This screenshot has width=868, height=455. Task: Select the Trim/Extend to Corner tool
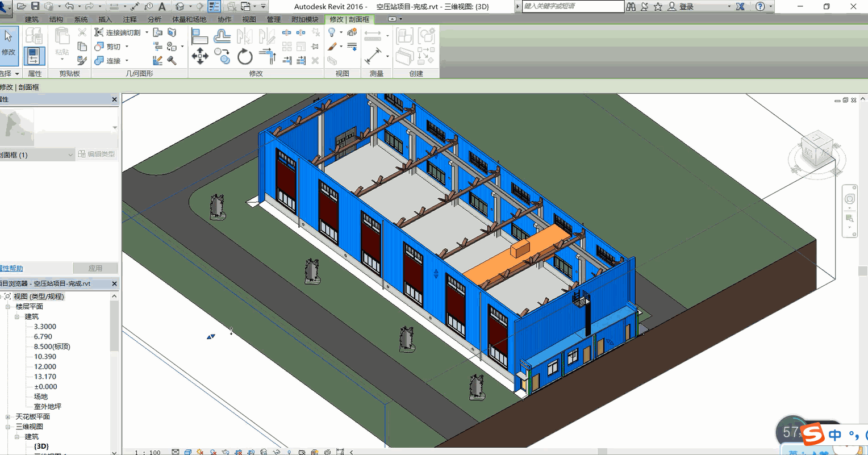click(x=266, y=56)
